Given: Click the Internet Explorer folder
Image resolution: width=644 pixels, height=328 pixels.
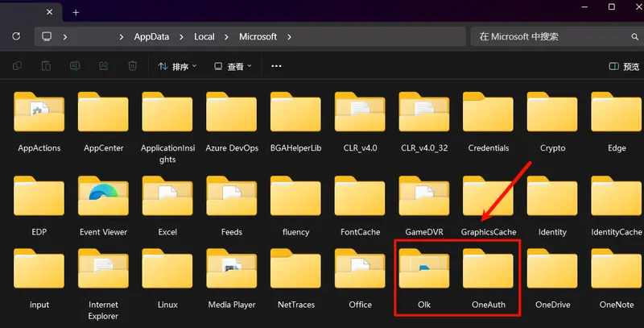Looking at the screenshot, I should click(x=103, y=284).
